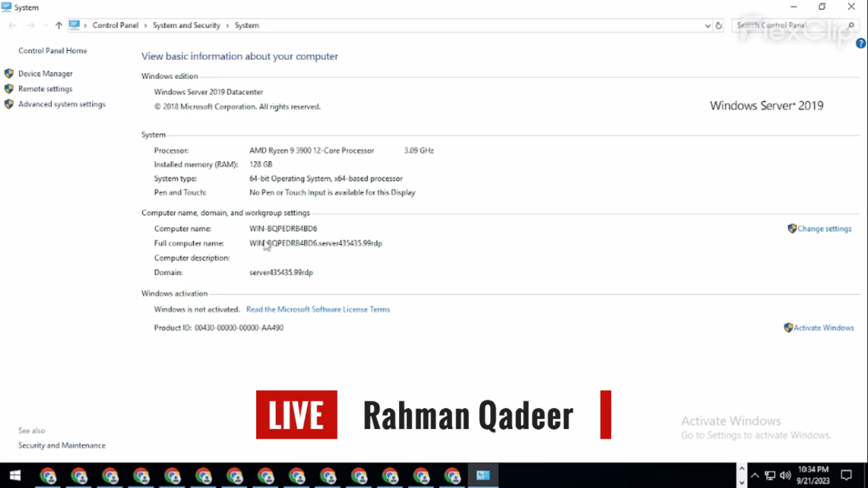
Task: Click the taskbar scroll up arrow
Action: coord(742,468)
